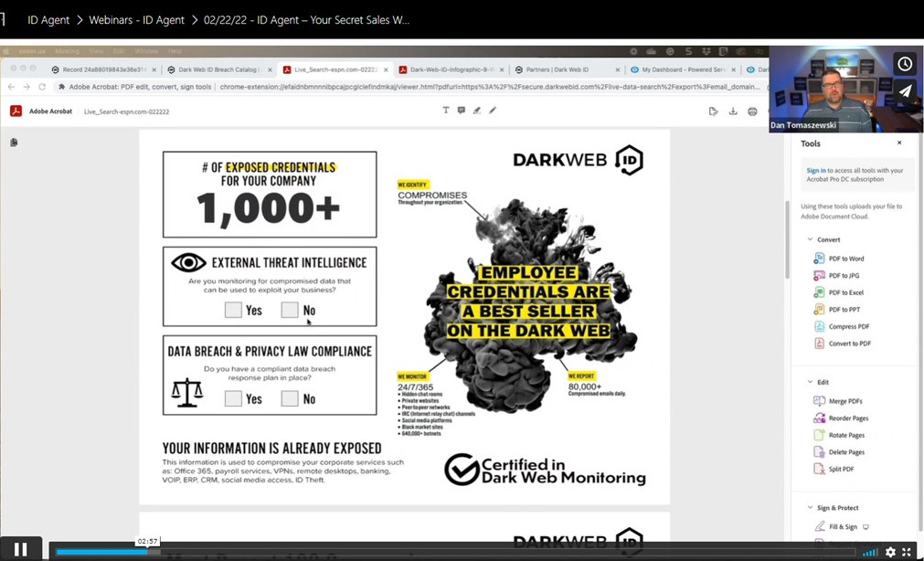Viewport: 924px width, 561px height.
Task: Open the PDF to JPG converter
Action: (x=844, y=275)
